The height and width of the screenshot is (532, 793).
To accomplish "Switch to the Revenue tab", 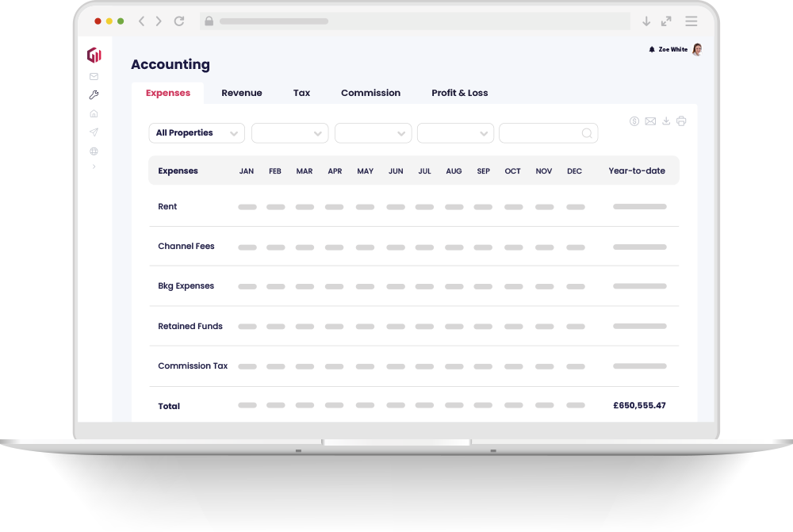I will coord(242,93).
